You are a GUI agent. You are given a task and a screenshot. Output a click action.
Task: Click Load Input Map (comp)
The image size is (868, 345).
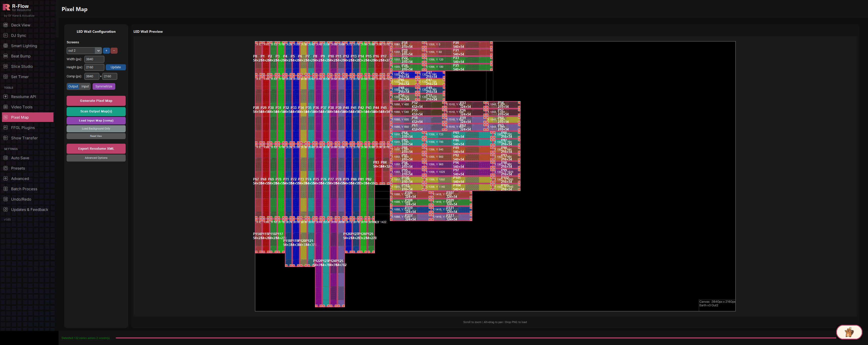click(x=96, y=120)
